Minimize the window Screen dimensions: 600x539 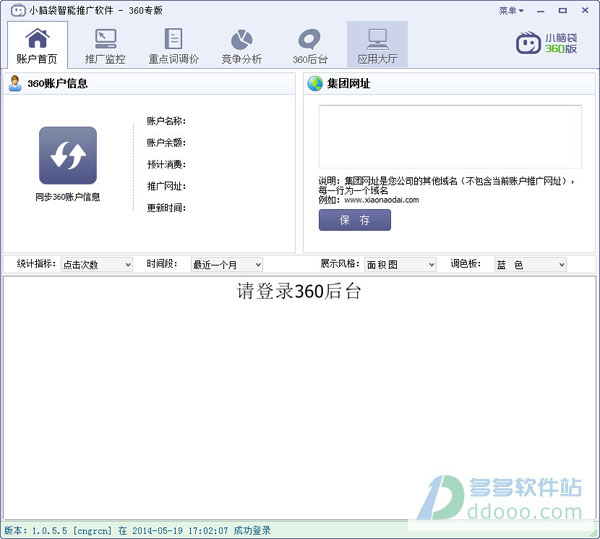(540, 11)
